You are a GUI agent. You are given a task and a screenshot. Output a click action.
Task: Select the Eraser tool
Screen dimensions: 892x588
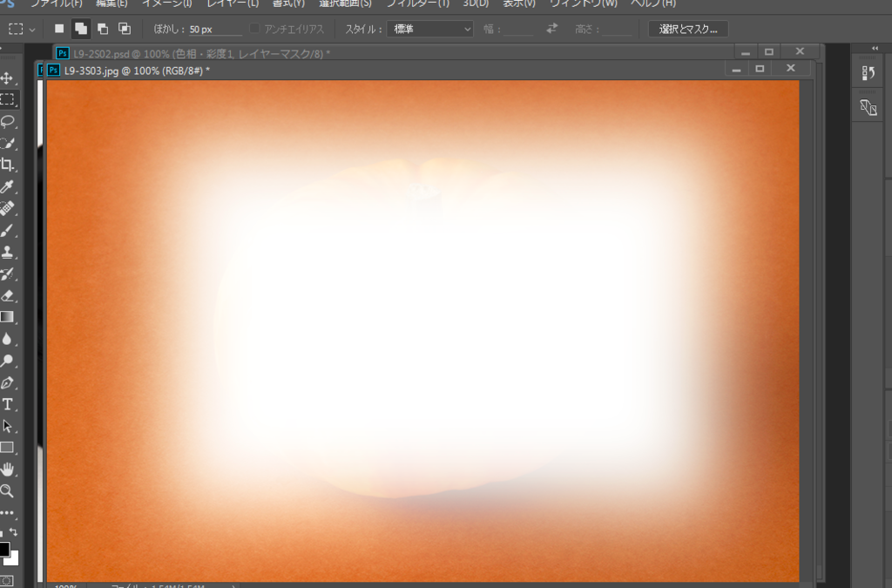pos(7,295)
